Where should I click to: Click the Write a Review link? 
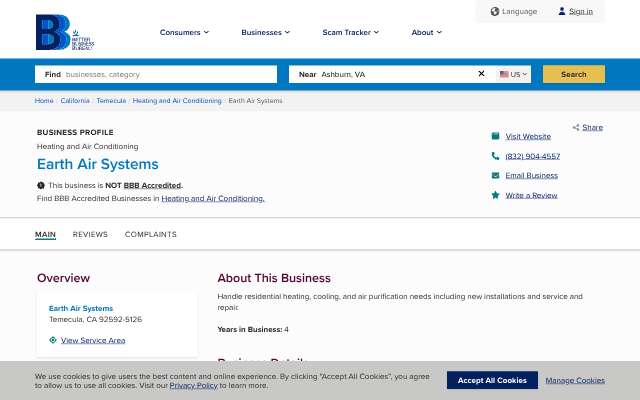[x=531, y=195]
